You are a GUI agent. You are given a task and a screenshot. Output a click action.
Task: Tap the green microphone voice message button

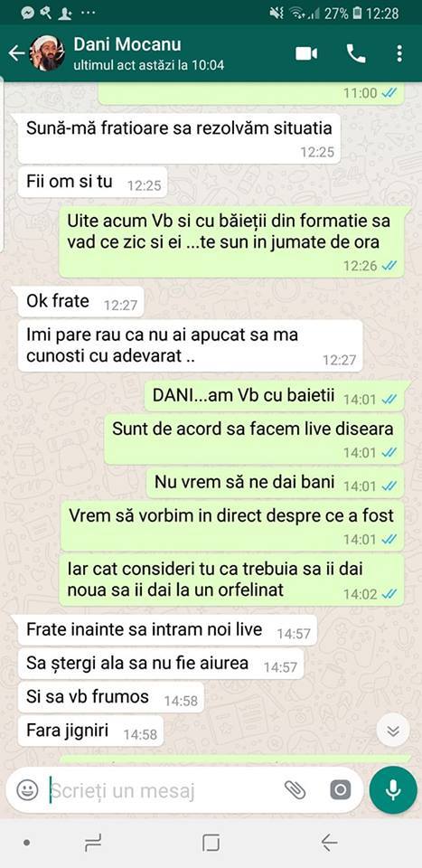coord(393,790)
